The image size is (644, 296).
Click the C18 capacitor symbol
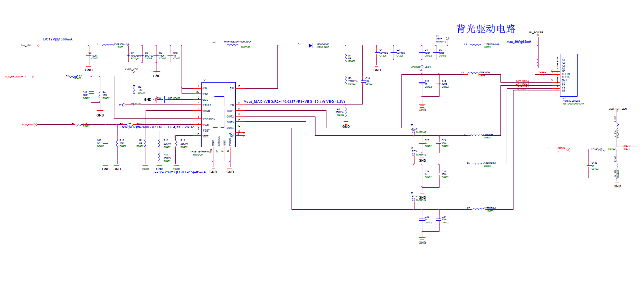[x=164, y=99]
